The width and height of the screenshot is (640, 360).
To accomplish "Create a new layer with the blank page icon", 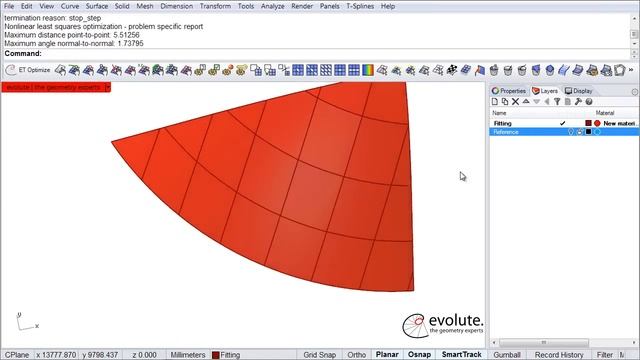I will 495,102.
